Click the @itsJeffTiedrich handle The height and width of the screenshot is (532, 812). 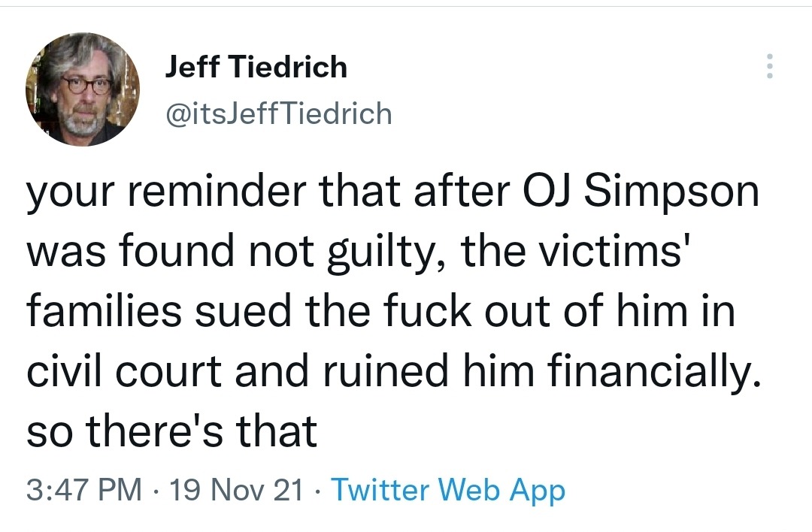point(277,113)
